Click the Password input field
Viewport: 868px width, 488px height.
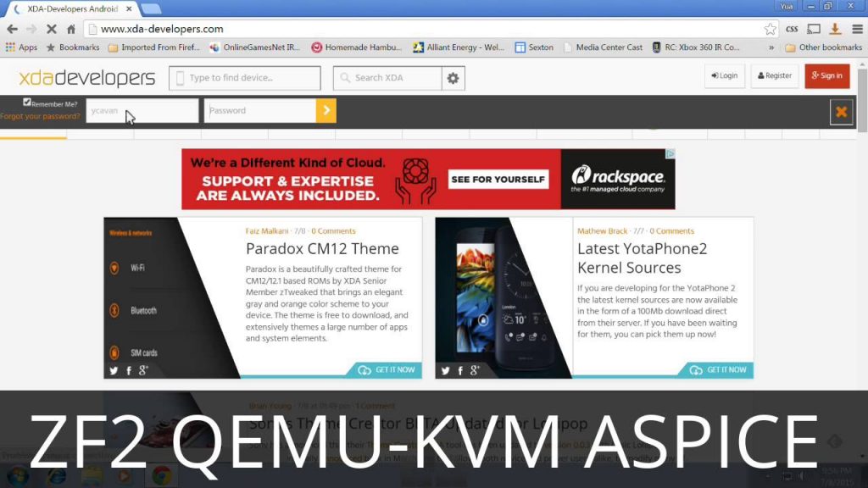pos(259,110)
